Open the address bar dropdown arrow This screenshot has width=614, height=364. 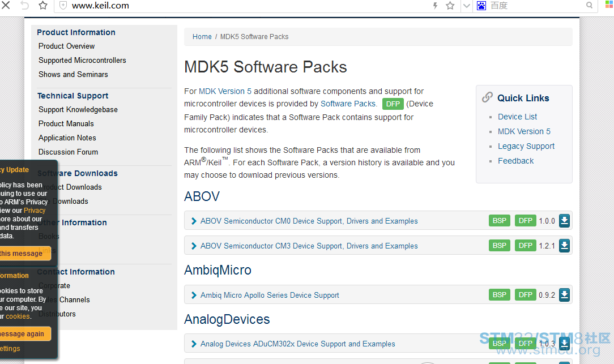point(466,6)
